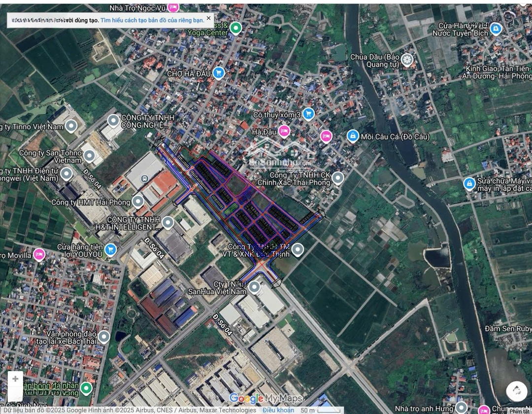
Task: Zoom in with the plus button
Action: 15,379
